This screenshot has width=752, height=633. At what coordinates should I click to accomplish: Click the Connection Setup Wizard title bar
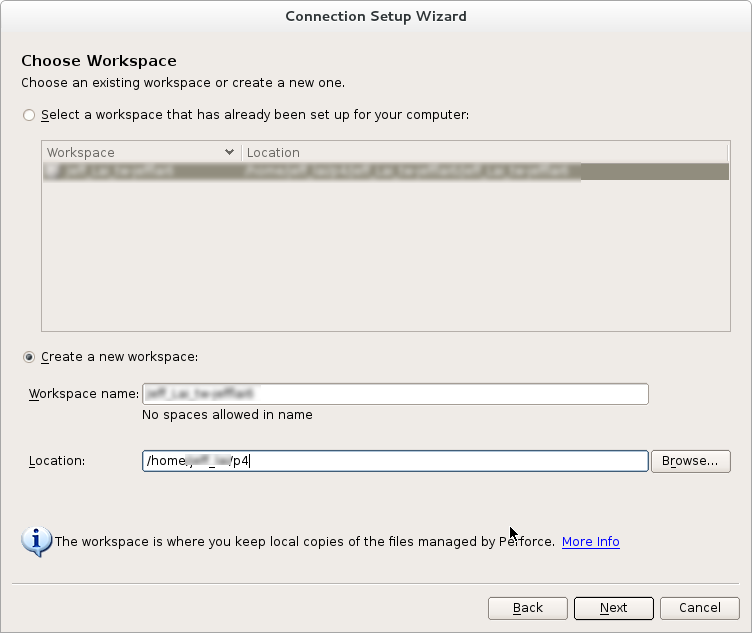click(x=376, y=16)
